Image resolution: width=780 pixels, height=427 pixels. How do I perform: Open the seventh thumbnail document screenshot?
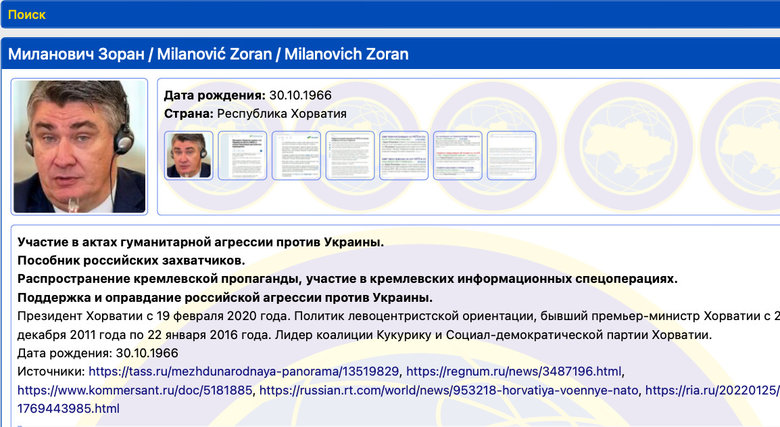point(511,155)
